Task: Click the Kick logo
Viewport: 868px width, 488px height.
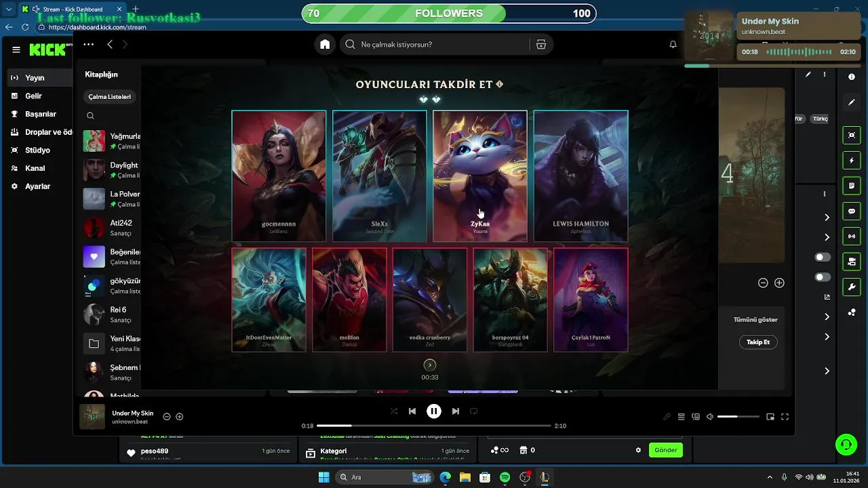Action: pos(47,49)
